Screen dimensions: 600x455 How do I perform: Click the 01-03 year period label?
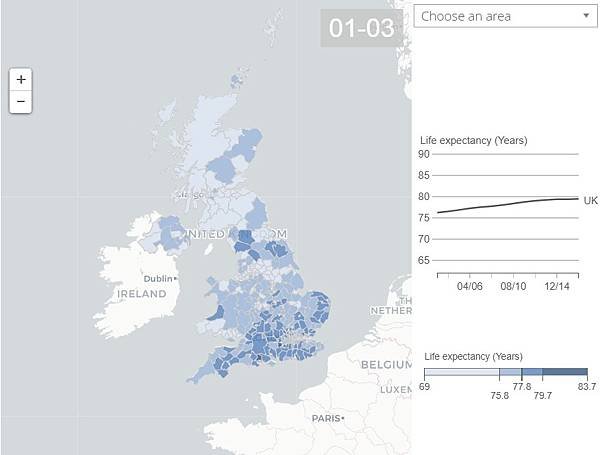(362, 28)
